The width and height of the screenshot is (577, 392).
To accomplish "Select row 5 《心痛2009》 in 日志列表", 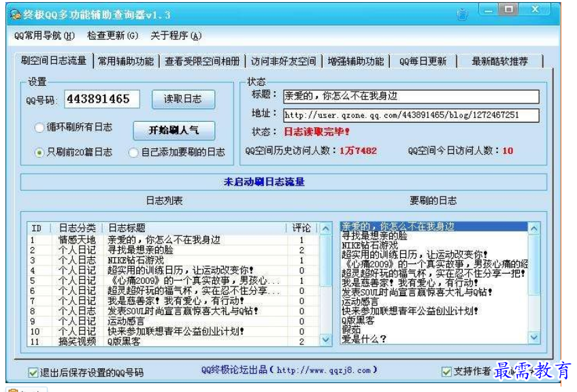I will [x=173, y=281].
